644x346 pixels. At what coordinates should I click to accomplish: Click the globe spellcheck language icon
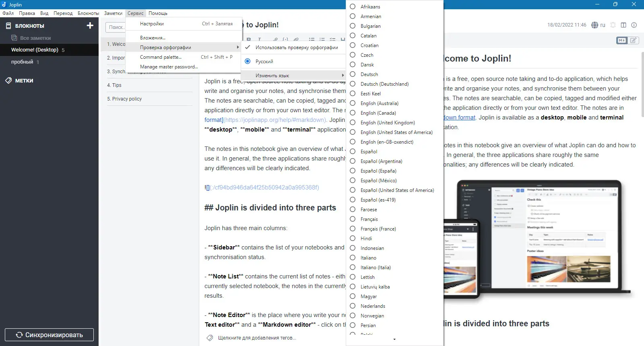[x=594, y=25]
